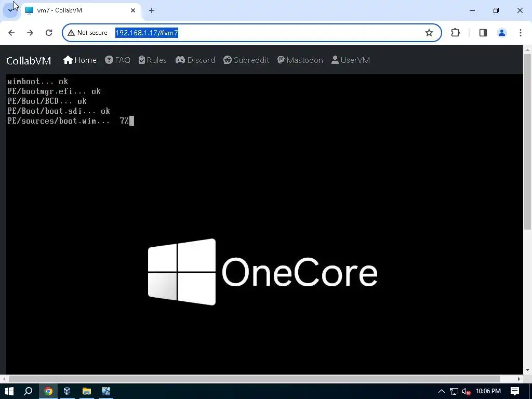This screenshot has width=532, height=399.
Task: Expand the tab search dropdown arrow
Action: point(10,10)
